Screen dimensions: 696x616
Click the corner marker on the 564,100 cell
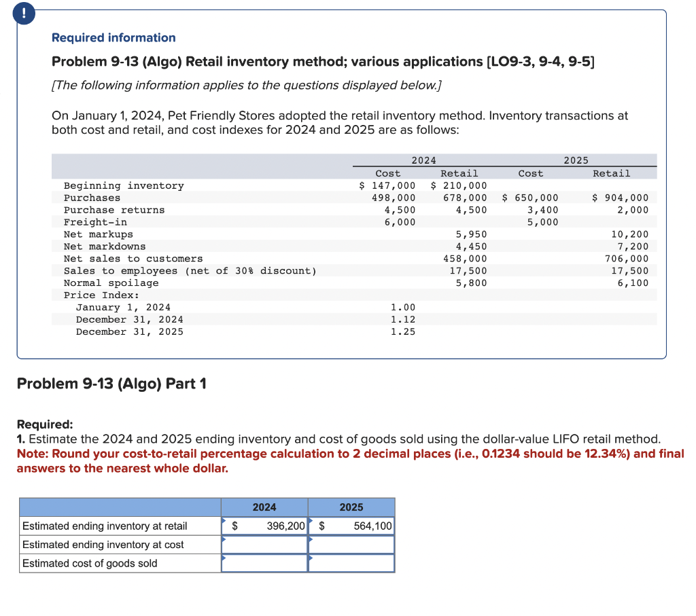[x=311, y=520]
